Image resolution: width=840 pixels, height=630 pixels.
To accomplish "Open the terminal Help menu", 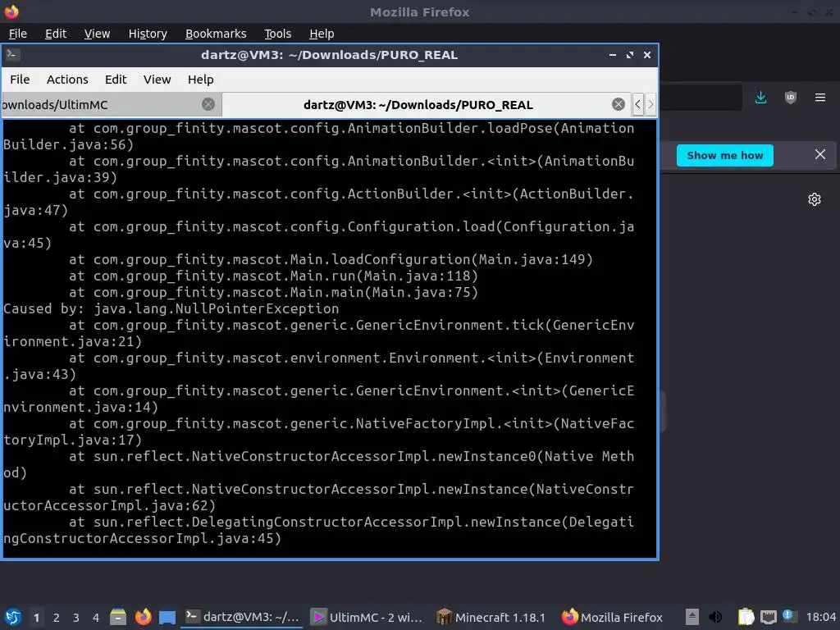I will tap(201, 80).
